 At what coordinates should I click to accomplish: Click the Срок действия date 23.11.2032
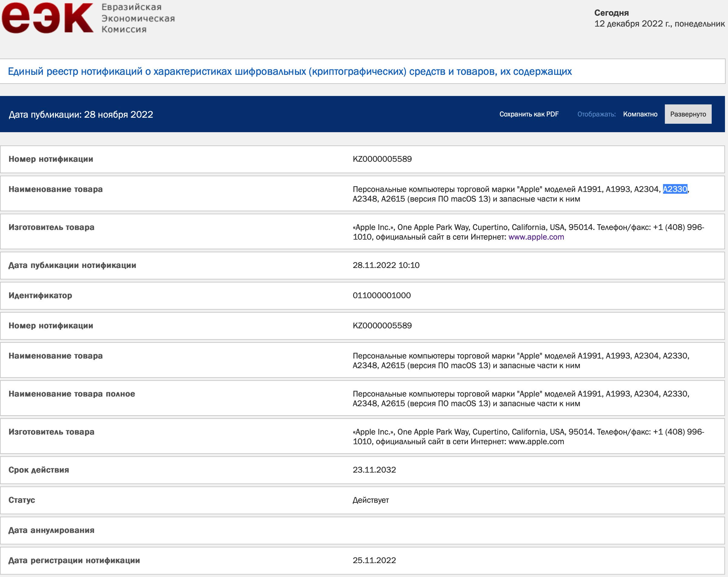374,470
